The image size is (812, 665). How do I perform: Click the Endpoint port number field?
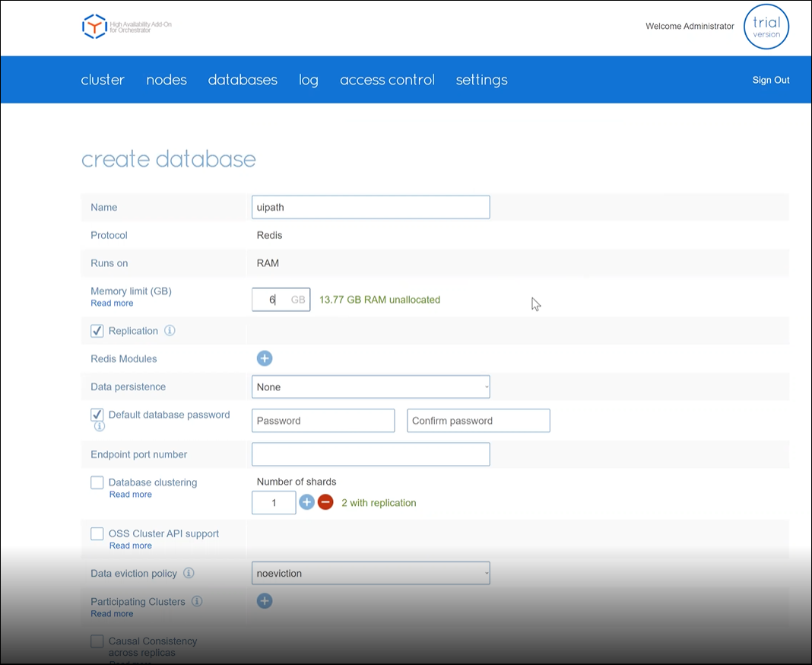click(x=370, y=454)
